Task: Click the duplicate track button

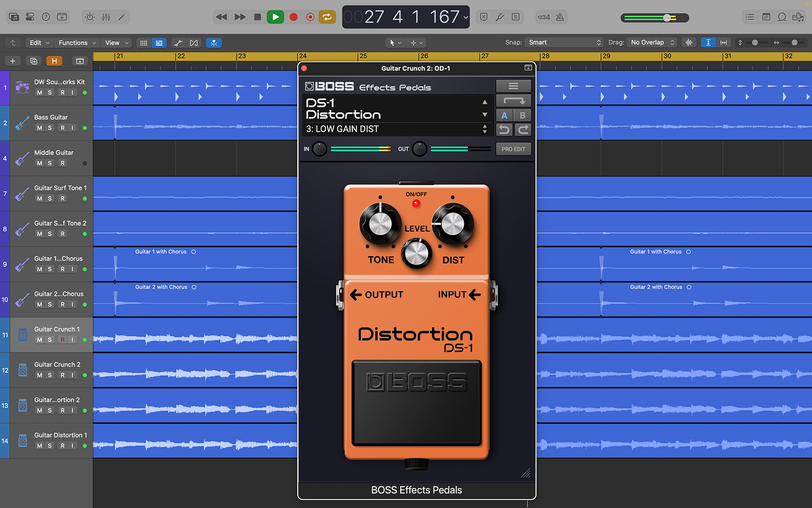Action: point(33,61)
